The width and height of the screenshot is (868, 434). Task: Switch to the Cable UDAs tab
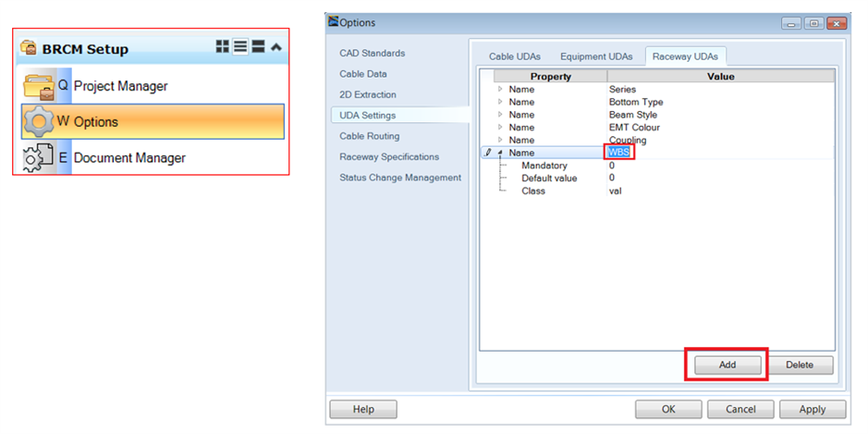(514, 56)
